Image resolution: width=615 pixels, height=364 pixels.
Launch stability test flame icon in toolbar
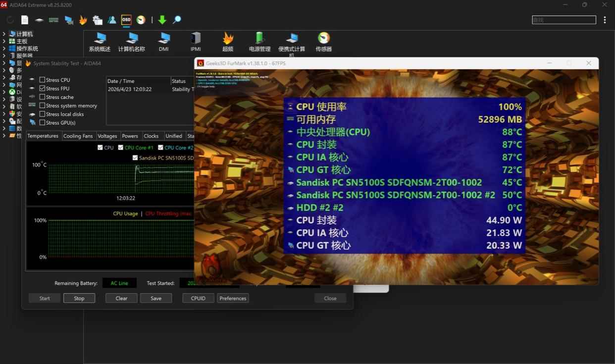point(83,20)
